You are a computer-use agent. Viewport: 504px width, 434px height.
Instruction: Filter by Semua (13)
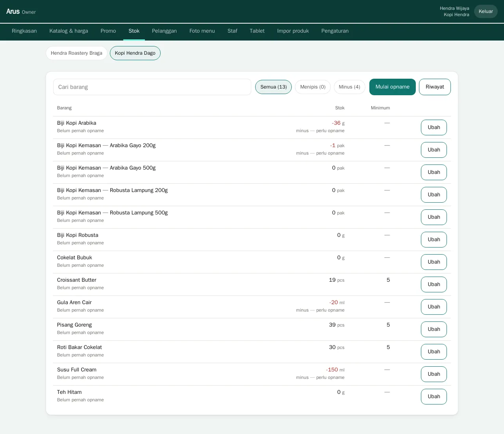[274, 87]
